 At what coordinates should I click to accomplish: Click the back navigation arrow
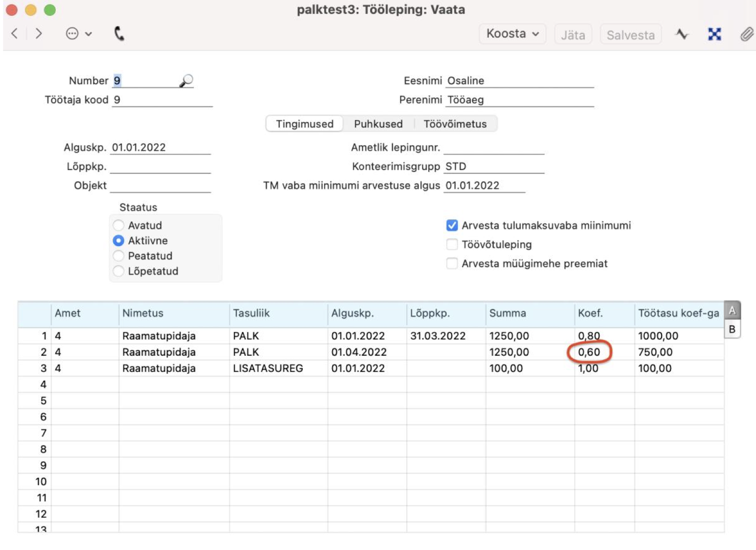[x=15, y=33]
